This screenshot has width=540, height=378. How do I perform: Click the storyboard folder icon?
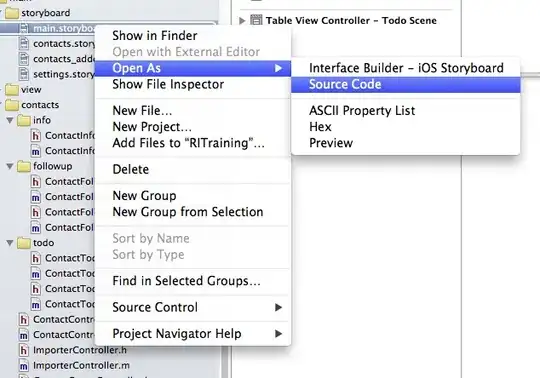12,13
